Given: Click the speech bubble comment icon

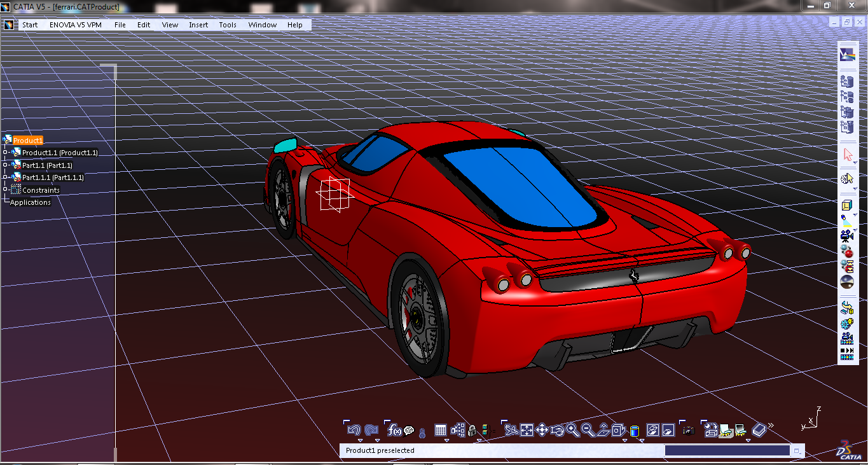Looking at the screenshot, I should 409,431.
